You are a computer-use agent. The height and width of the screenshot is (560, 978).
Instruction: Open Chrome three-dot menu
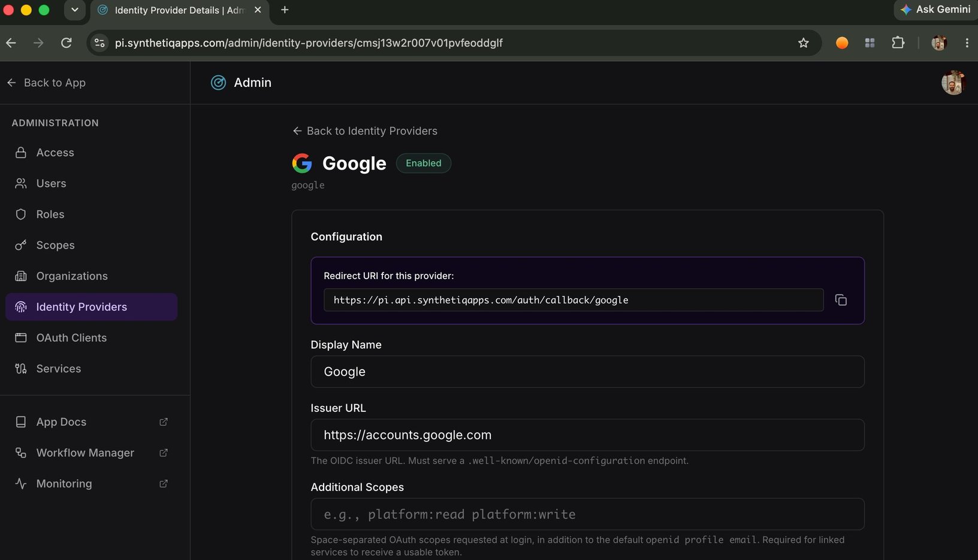point(967,43)
